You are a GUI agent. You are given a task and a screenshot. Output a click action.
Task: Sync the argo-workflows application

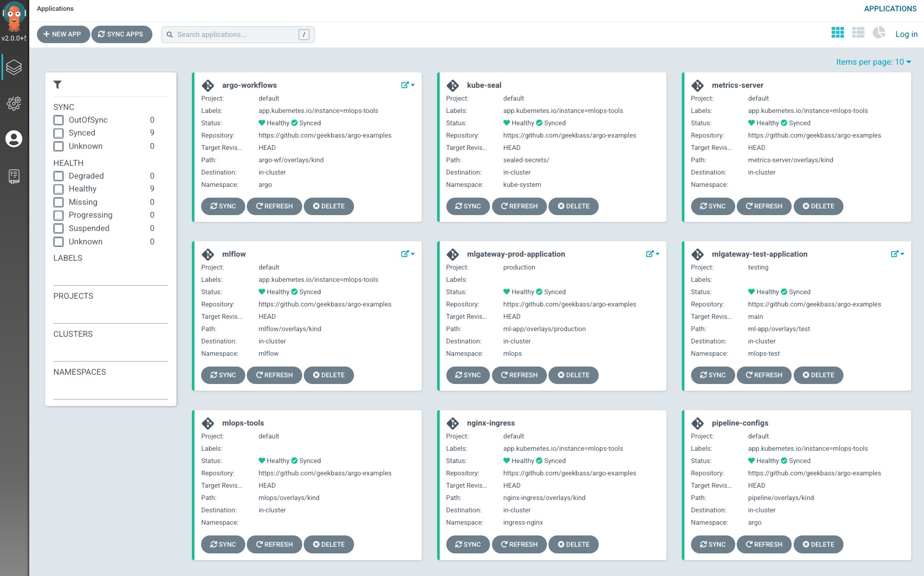point(223,206)
